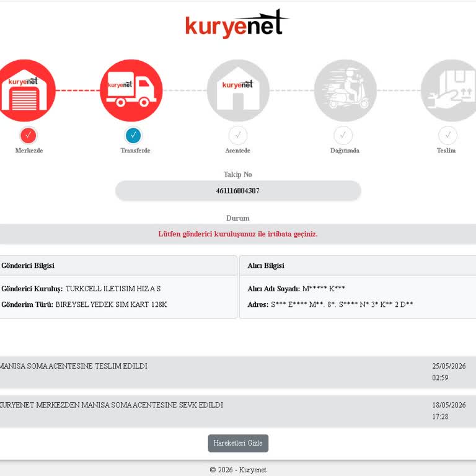The image size is (476, 476).
Task: Click the Durum heading
Action: (238, 218)
